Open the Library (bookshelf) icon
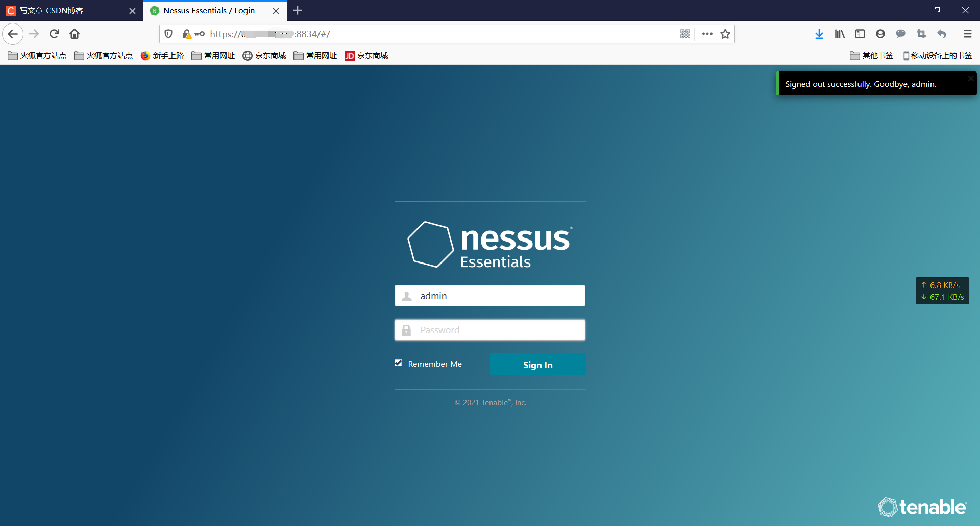This screenshot has height=526, width=980. (840, 34)
